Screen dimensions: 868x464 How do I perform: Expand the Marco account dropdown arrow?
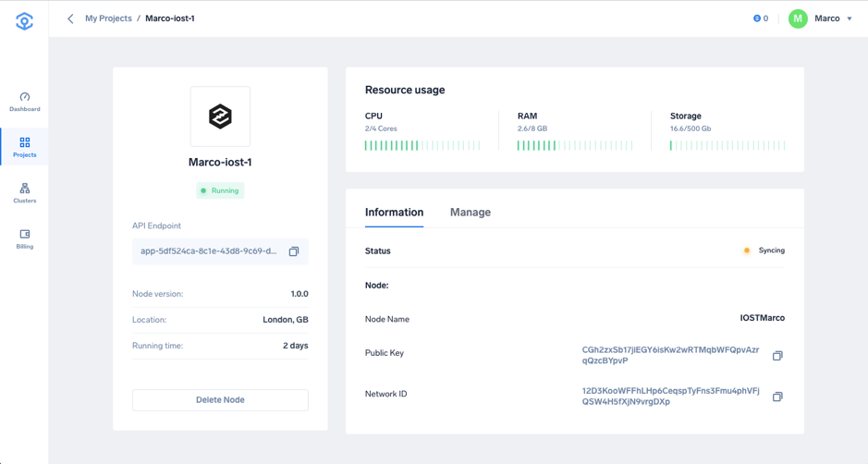(x=850, y=18)
